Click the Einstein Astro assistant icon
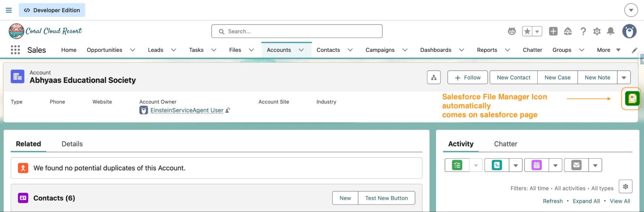The width and height of the screenshot is (644, 212). [x=512, y=31]
